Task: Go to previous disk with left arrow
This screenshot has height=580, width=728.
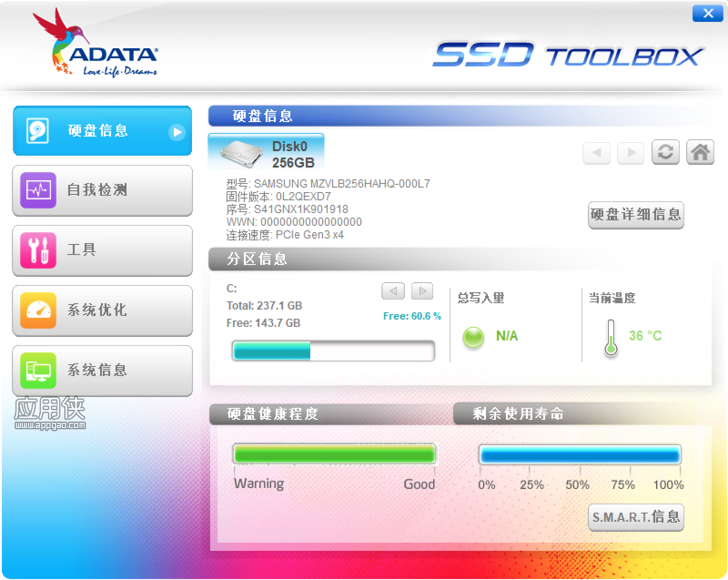Action: (596, 153)
